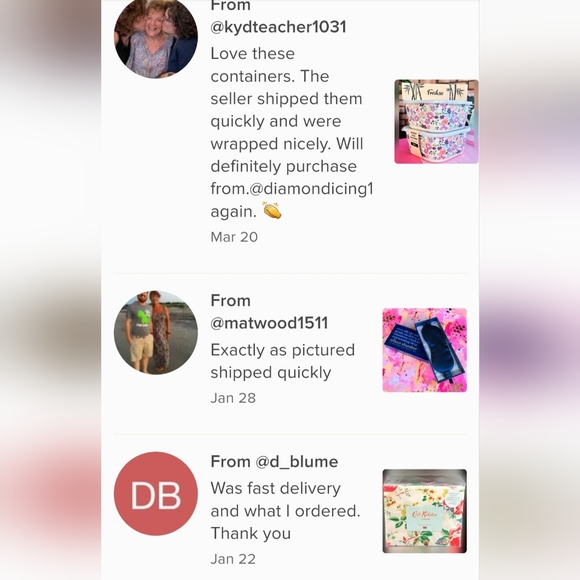580x580 pixels.
Task: Click the @matwood1511 username
Action: click(x=269, y=323)
